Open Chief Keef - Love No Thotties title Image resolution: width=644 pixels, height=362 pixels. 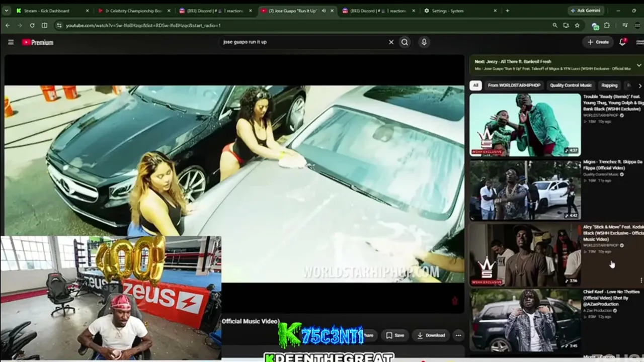tap(611, 298)
